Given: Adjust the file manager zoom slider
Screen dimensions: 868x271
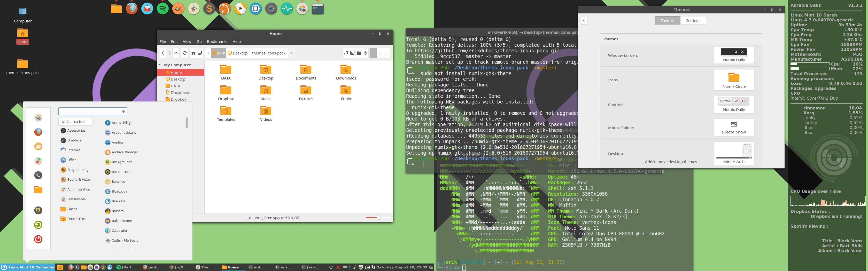Looking at the screenshot, I should 378,218.
